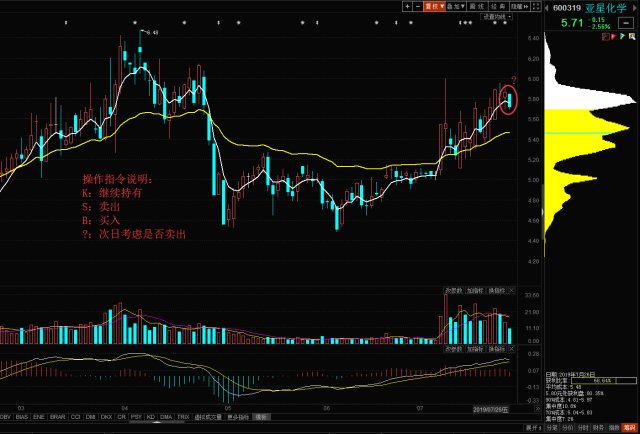The image size is (640, 434).
Task: Click the 展开 expand button
Action: point(533,427)
